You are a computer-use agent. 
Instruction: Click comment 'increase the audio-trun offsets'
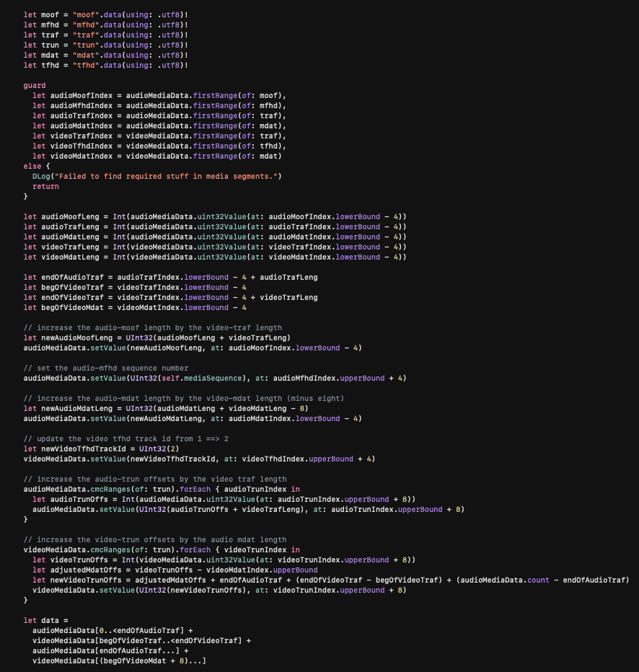coord(155,479)
